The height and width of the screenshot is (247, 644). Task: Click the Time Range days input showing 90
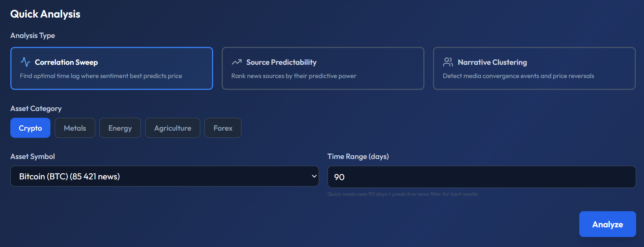click(481, 176)
